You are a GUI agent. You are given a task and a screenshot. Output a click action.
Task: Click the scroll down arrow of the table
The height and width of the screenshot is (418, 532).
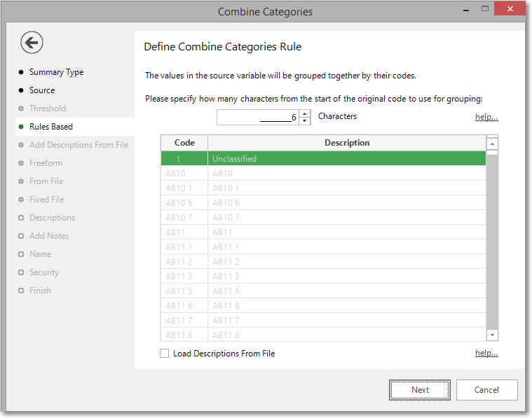pyautogui.click(x=492, y=335)
